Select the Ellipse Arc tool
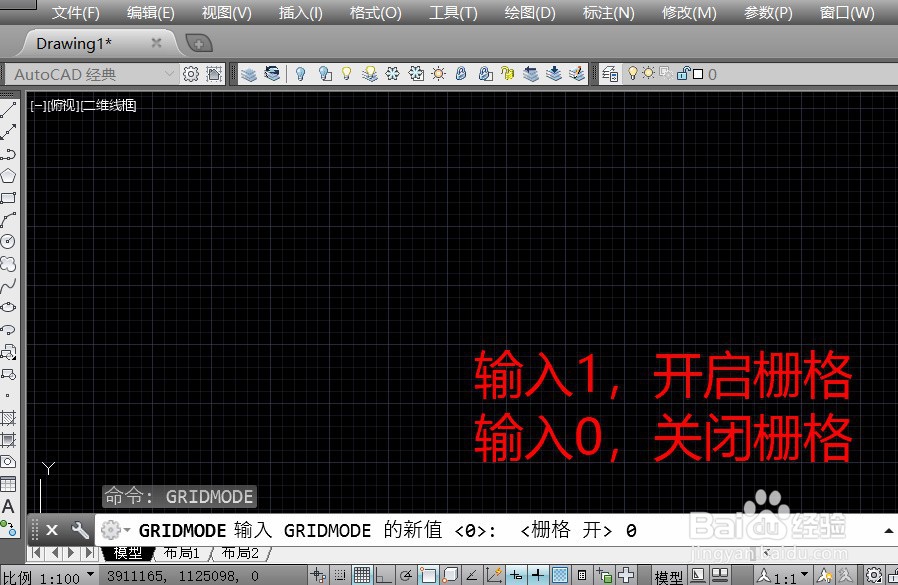 pos(8,329)
